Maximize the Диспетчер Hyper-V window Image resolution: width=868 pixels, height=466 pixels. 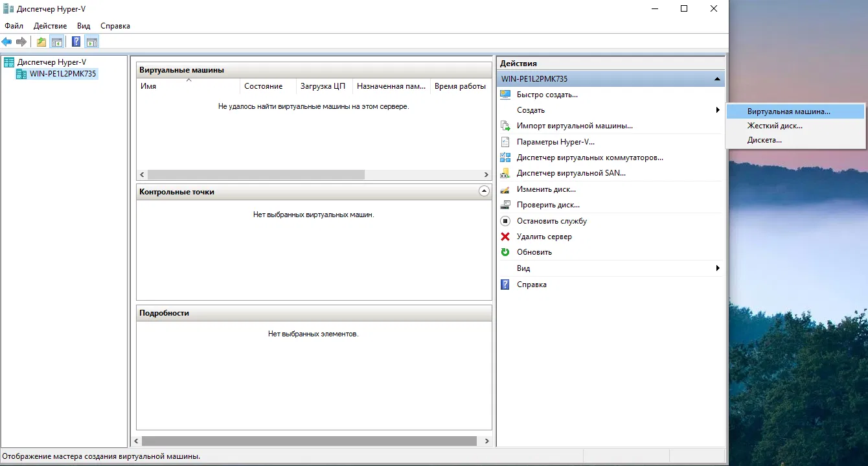[x=684, y=8]
